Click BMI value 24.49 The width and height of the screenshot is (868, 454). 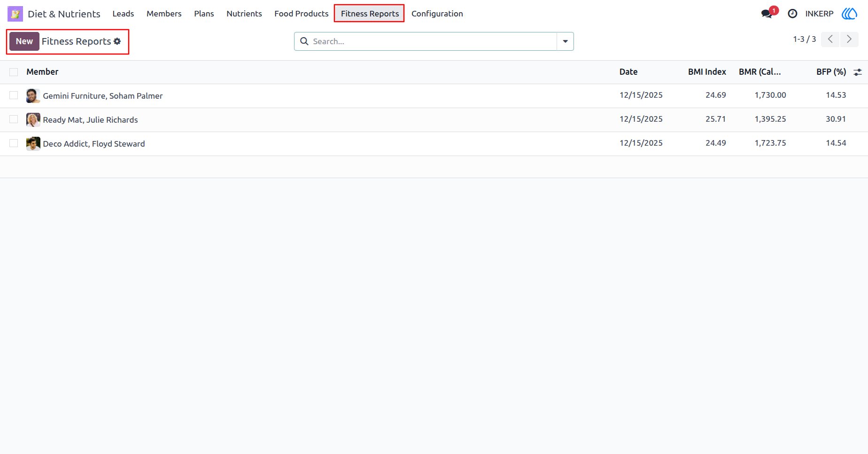(715, 143)
